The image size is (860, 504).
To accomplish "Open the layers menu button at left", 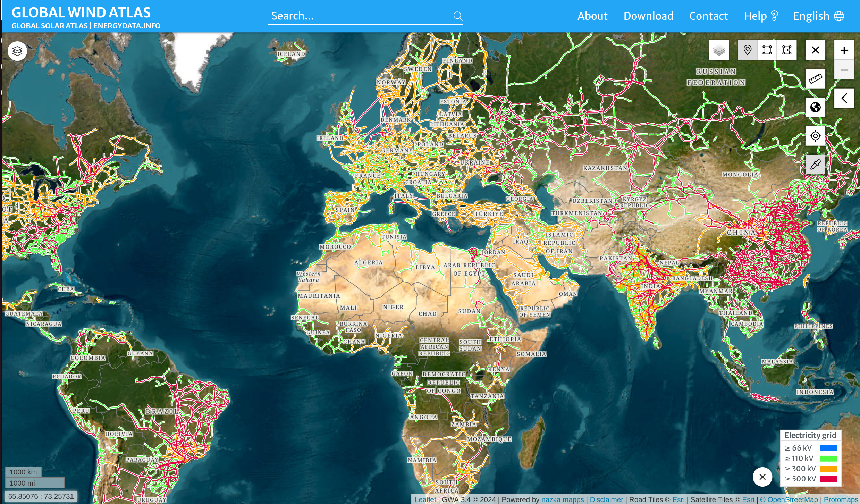I will [x=17, y=51].
